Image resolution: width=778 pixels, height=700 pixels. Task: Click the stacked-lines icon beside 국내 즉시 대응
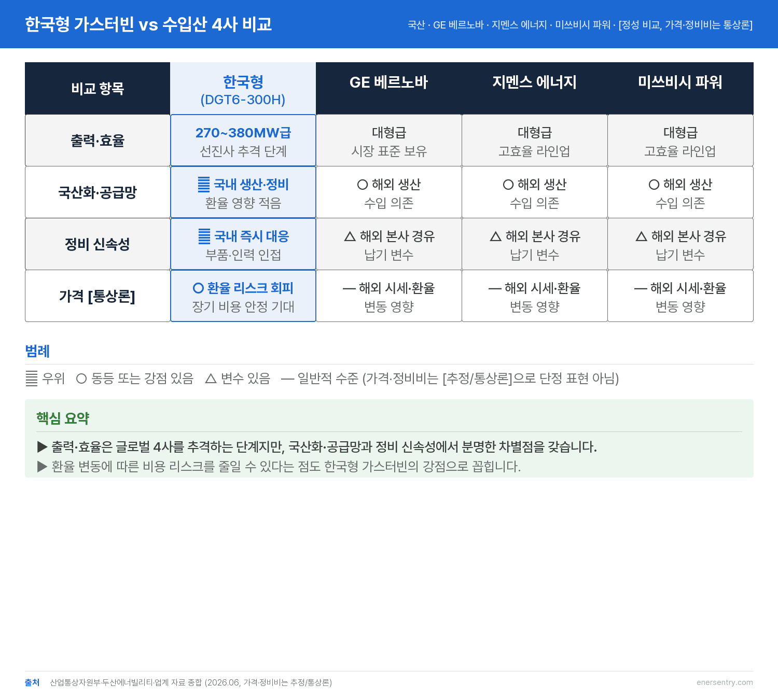pos(204,236)
